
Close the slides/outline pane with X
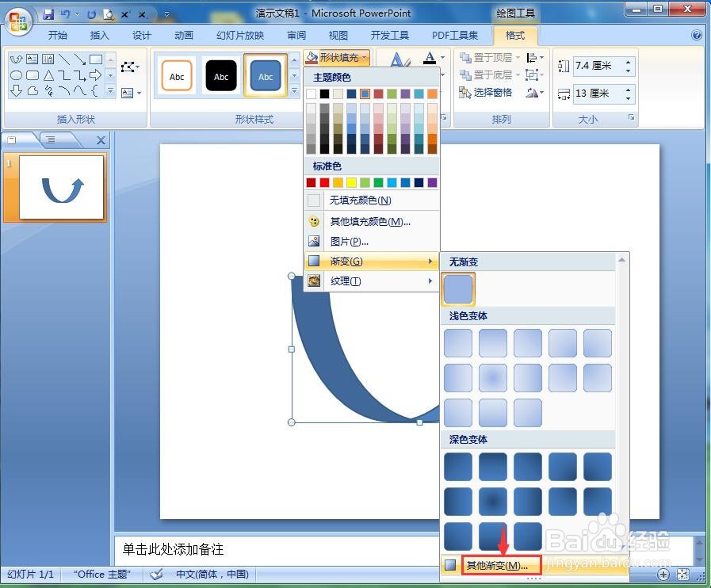point(101,140)
